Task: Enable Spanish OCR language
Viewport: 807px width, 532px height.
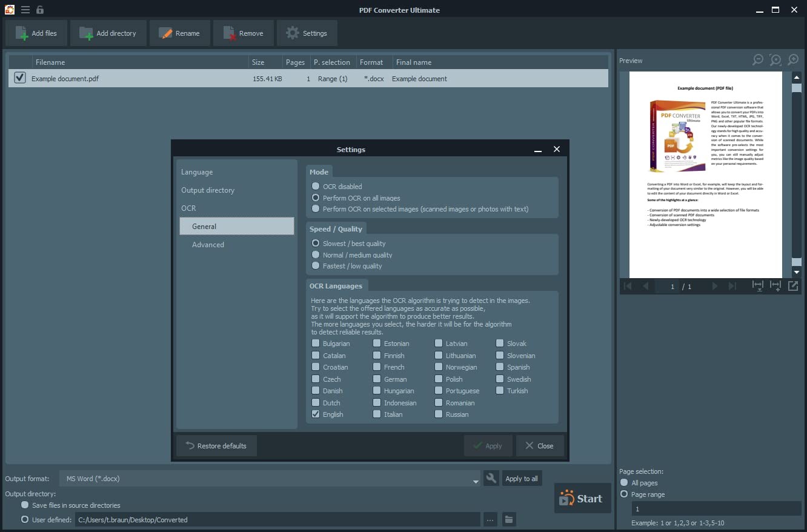Action: point(500,367)
